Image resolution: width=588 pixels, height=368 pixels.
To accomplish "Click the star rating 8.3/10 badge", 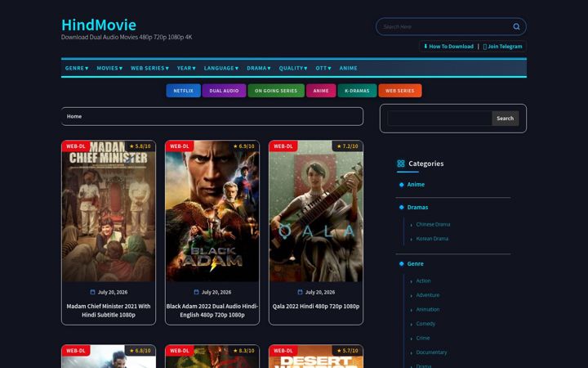I will point(243,350).
